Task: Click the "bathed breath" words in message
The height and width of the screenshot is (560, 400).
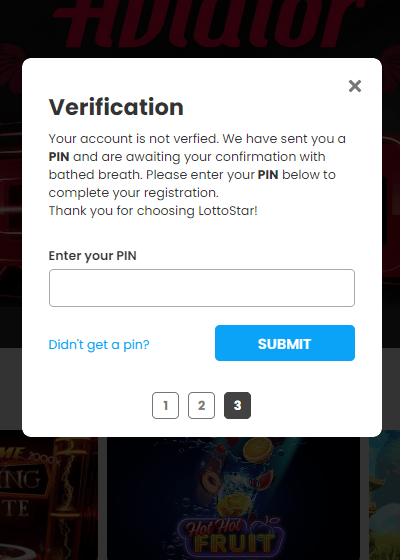Action: (95, 175)
